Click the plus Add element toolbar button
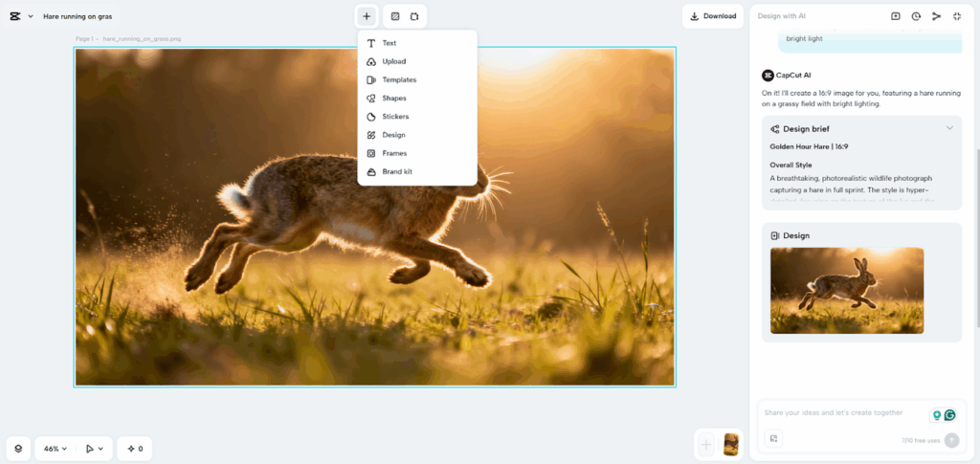The image size is (980, 464). (367, 16)
